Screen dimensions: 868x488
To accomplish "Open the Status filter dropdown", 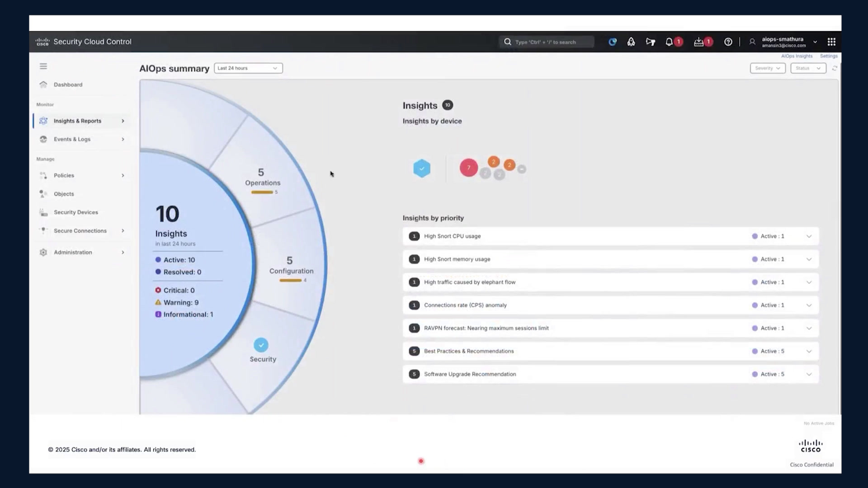I will click(x=808, y=68).
